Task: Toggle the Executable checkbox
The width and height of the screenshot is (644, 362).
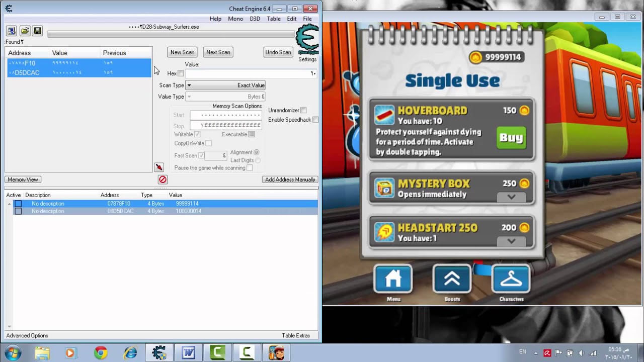Action: pos(252,134)
